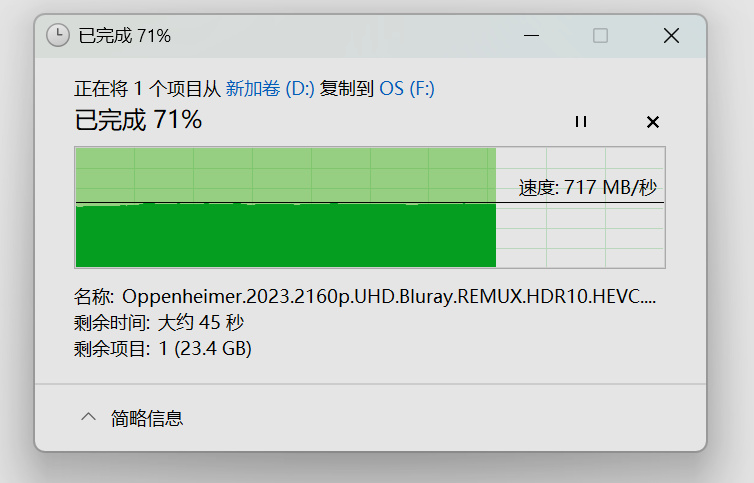Click the disabled maximize button

(x=600, y=36)
